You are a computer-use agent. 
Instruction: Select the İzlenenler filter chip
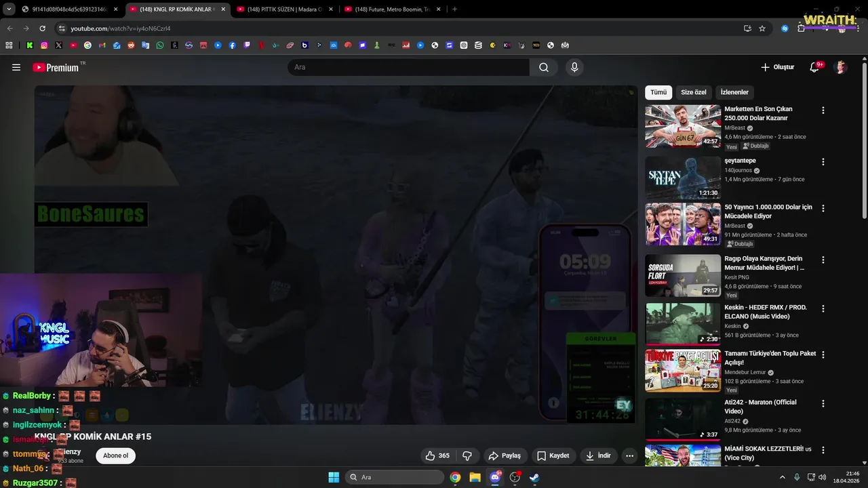click(734, 92)
